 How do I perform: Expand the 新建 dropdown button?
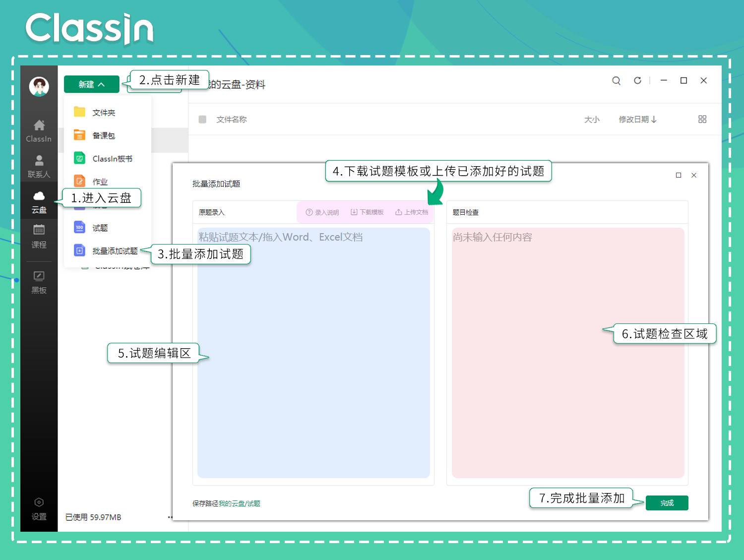(x=91, y=84)
